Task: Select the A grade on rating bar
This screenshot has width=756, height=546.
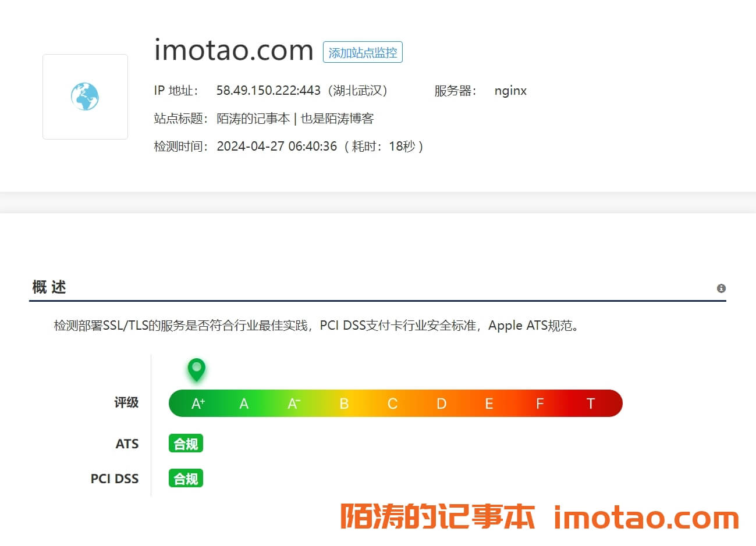Action: pyautogui.click(x=244, y=404)
